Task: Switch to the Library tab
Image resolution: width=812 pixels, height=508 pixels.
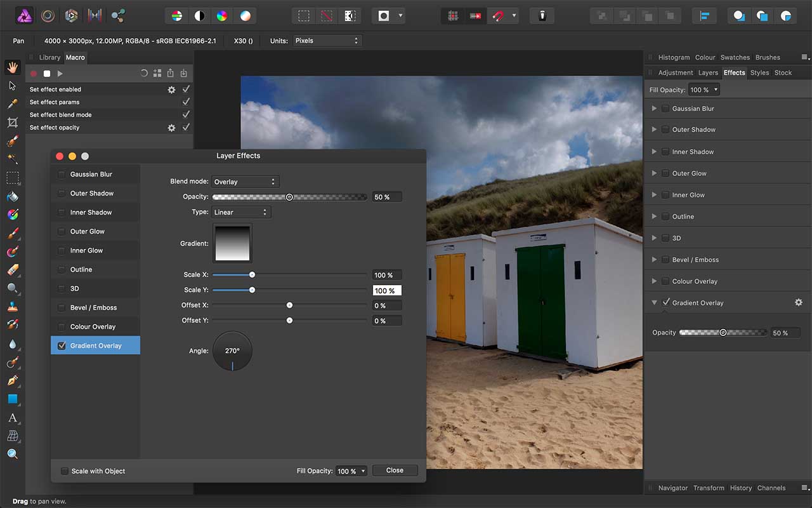Action: click(x=50, y=57)
